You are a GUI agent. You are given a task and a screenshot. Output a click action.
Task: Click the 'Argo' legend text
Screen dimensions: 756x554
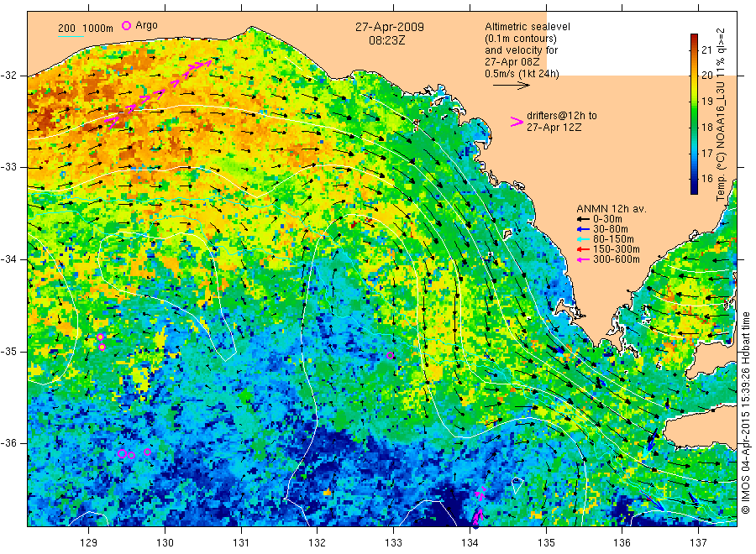146,25
